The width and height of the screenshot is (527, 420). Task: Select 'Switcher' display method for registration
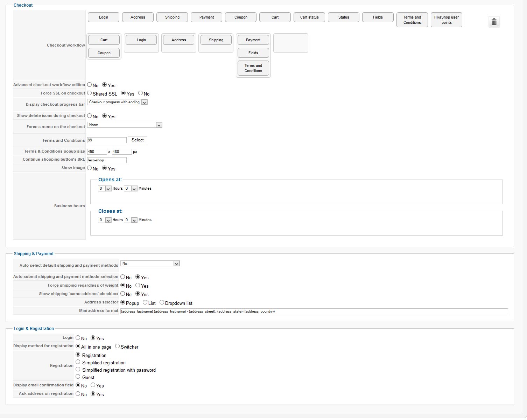click(118, 346)
